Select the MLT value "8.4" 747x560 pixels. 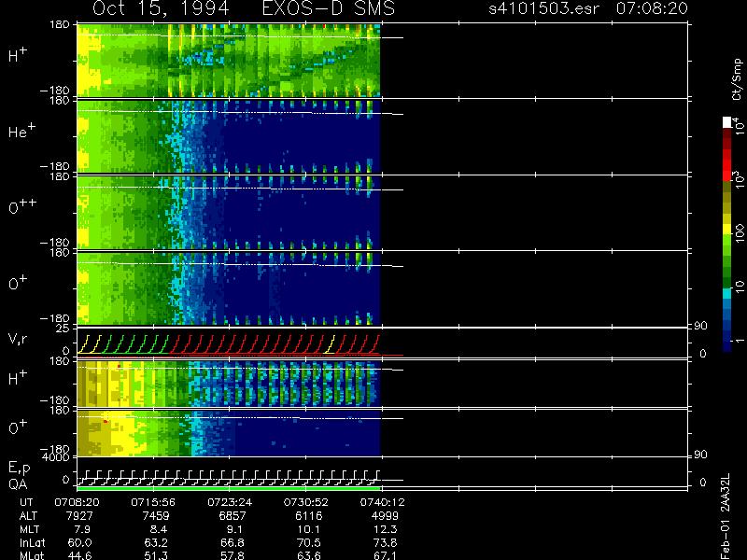click(159, 529)
